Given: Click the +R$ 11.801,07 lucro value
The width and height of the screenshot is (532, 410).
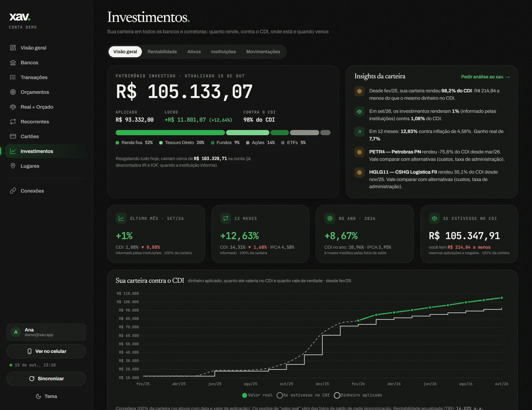Looking at the screenshot, I should click(185, 120).
